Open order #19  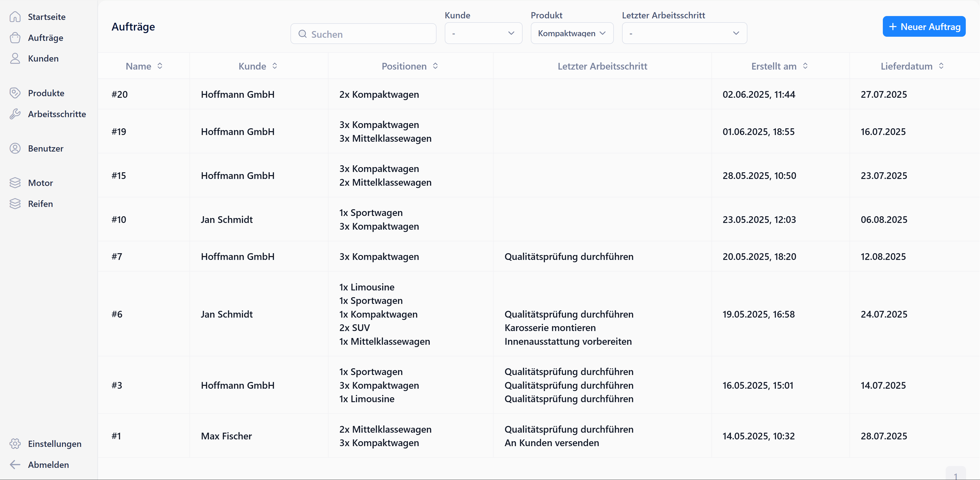[119, 131]
